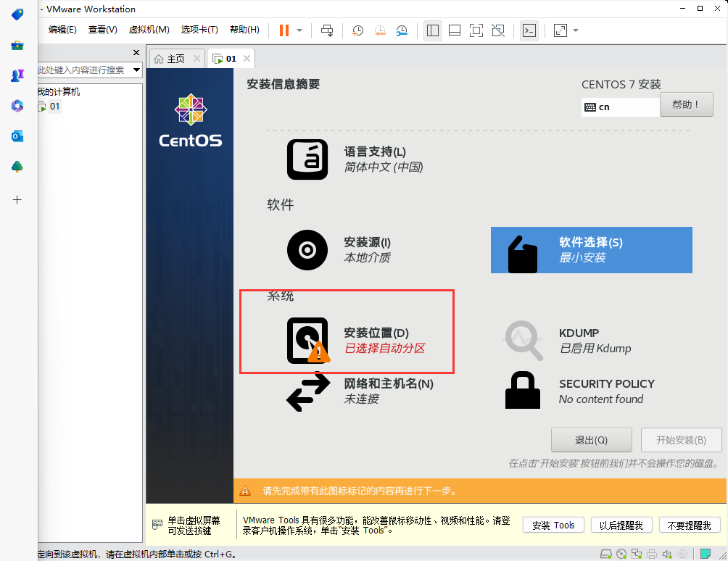Open the 选项卡(T) menu
728x561 pixels.
(199, 30)
